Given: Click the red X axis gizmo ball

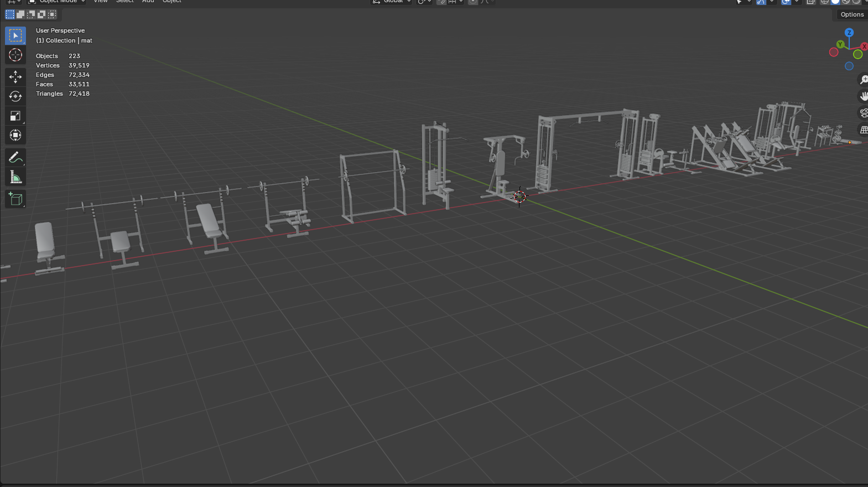Looking at the screenshot, I should pos(864,46).
